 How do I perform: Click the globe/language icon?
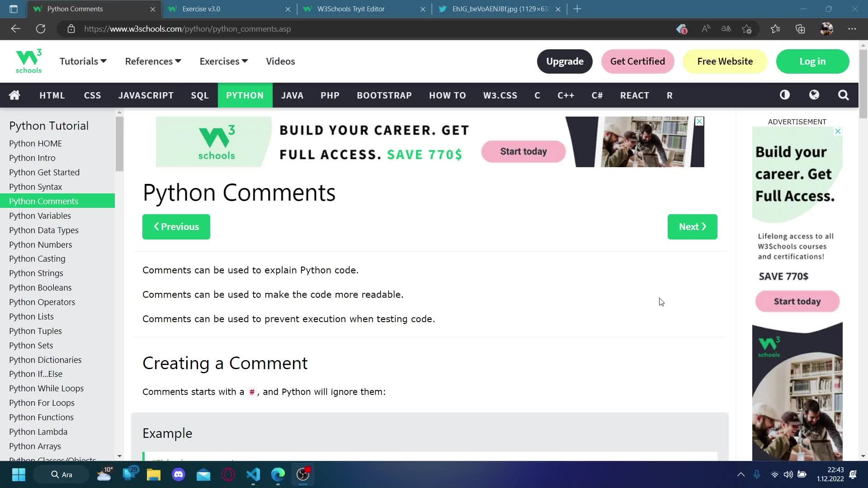point(814,95)
